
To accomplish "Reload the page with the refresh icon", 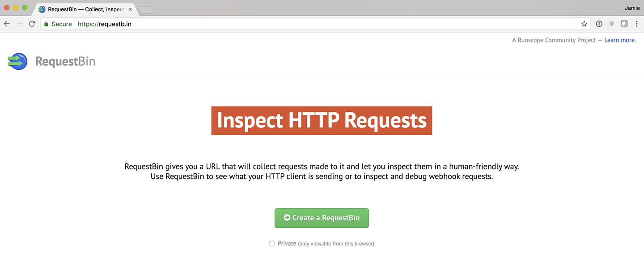I will (32, 24).
